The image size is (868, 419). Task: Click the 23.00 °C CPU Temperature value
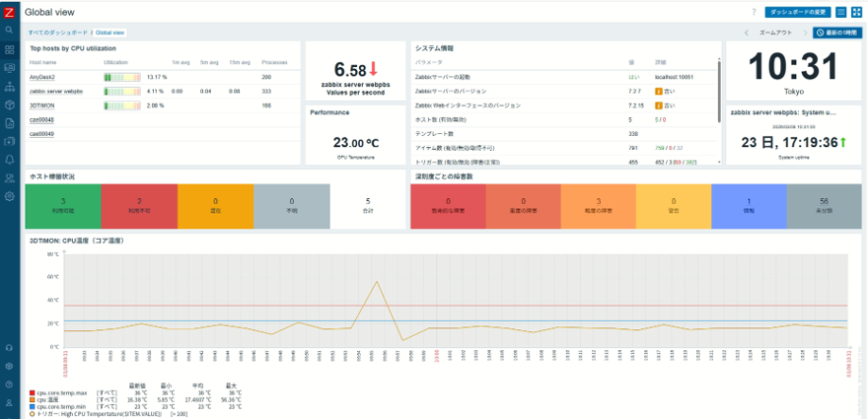(356, 143)
